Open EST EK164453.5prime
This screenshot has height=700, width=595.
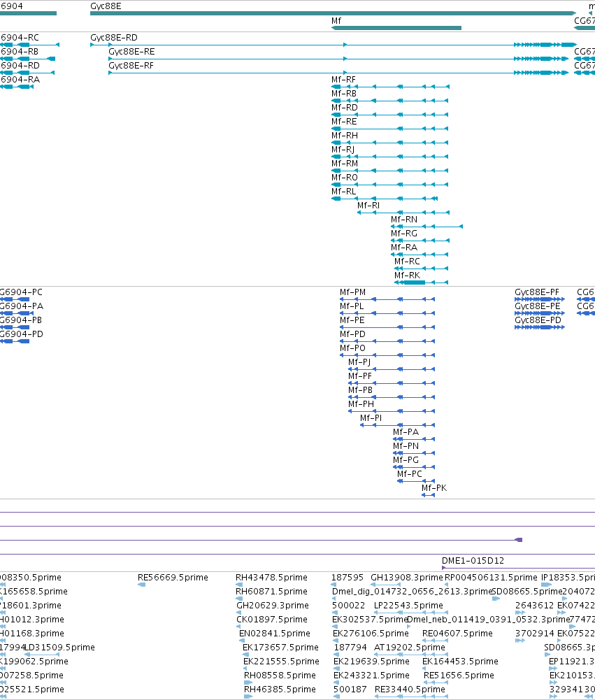click(x=460, y=662)
